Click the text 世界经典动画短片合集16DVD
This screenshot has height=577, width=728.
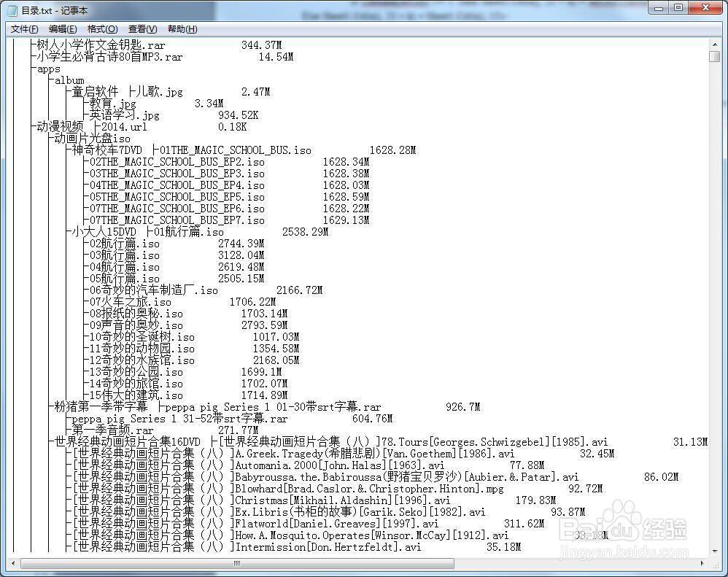(127, 441)
